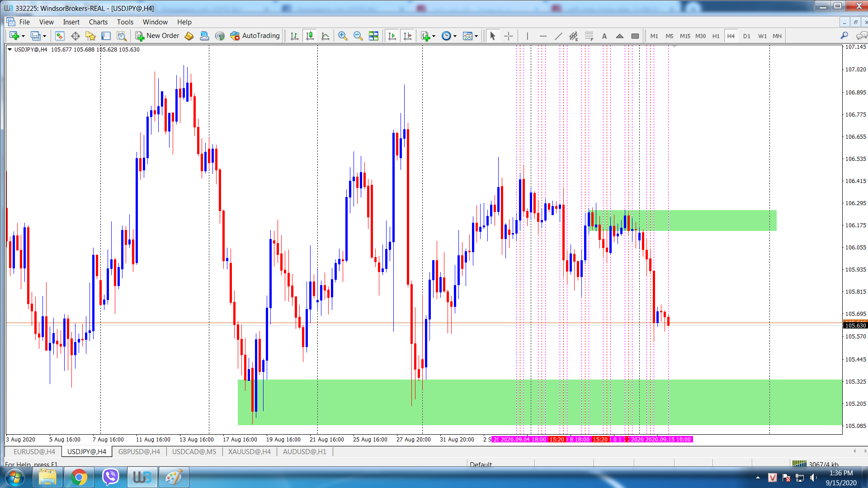The width and height of the screenshot is (868, 488).
Task: Select the cursor arrow tool
Action: pos(493,36)
